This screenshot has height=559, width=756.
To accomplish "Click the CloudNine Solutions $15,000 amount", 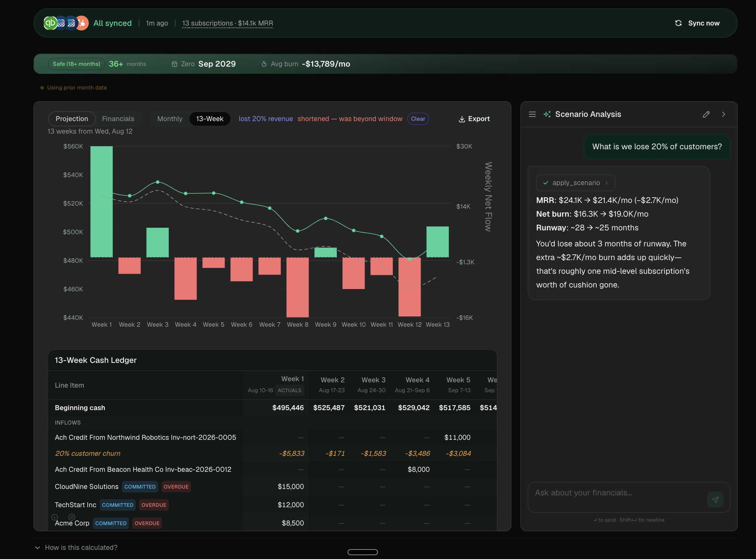I will [x=291, y=487].
